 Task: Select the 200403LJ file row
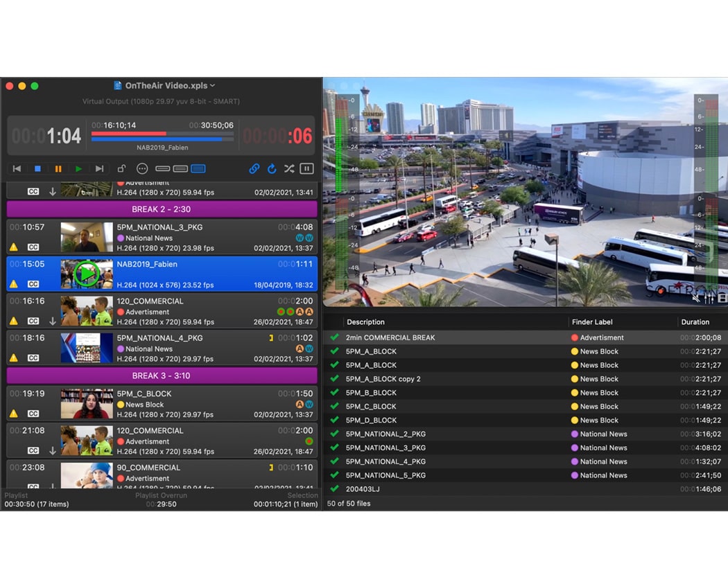pos(526,488)
